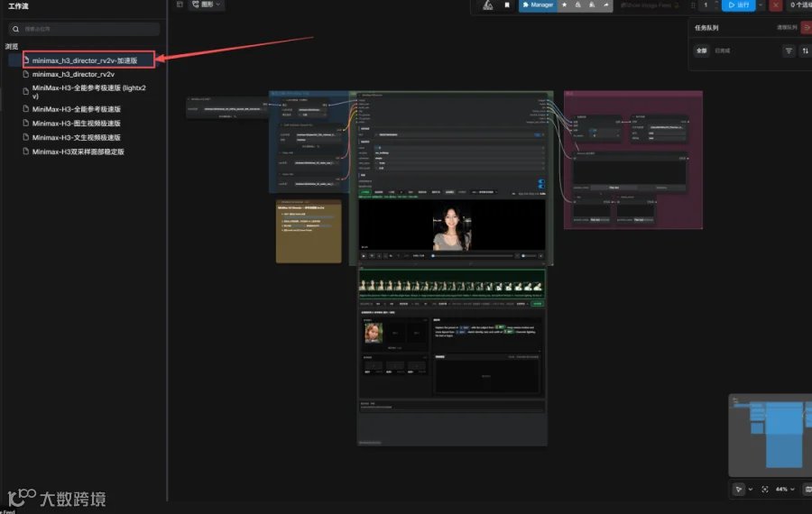Expand the run button options arrow
This screenshot has height=514, width=812.
click(761, 5)
